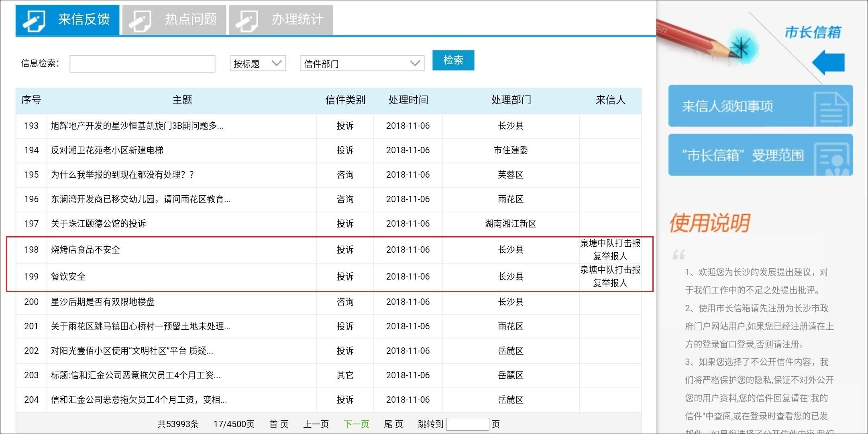Open 反对湘卫花苑老小区新建电梯 entry
Image resolution: width=868 pixels, height=434 pixels.
coord(107,150)
